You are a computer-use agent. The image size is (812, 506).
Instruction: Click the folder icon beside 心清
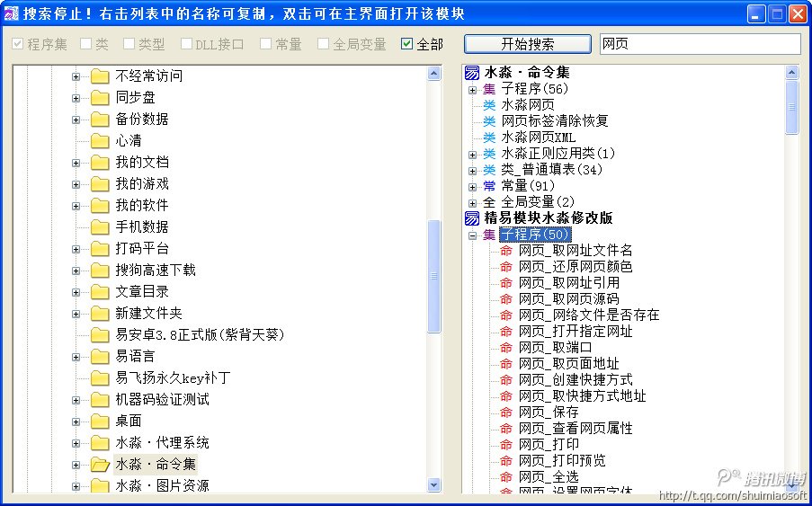pos(100,141)
